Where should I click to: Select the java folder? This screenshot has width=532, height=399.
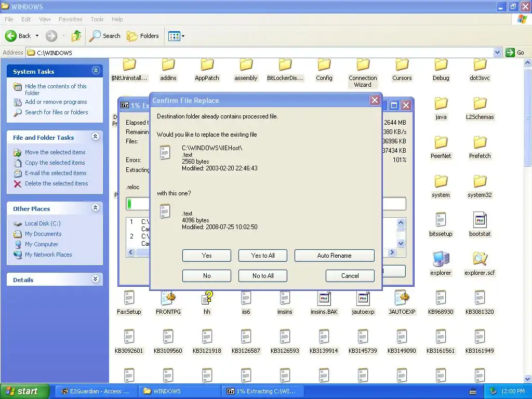(441, 109)
